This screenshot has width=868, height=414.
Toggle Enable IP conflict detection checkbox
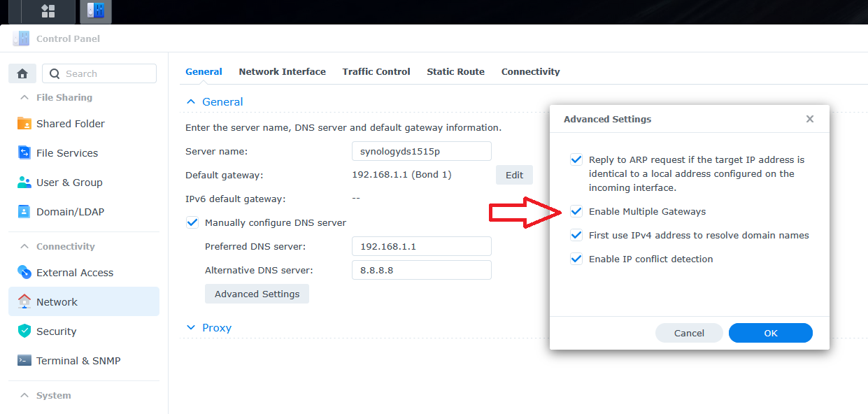click(576, 259)
